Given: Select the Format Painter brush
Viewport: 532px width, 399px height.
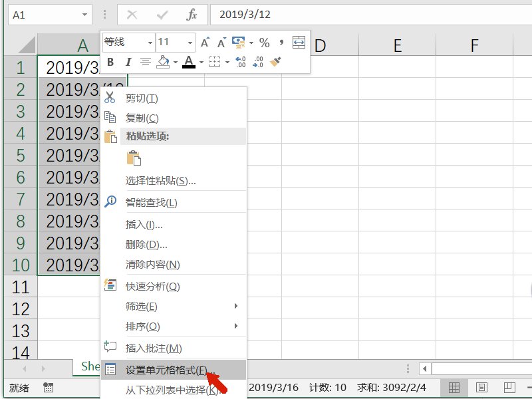Looking at the screenshot, I should [275, 63].
